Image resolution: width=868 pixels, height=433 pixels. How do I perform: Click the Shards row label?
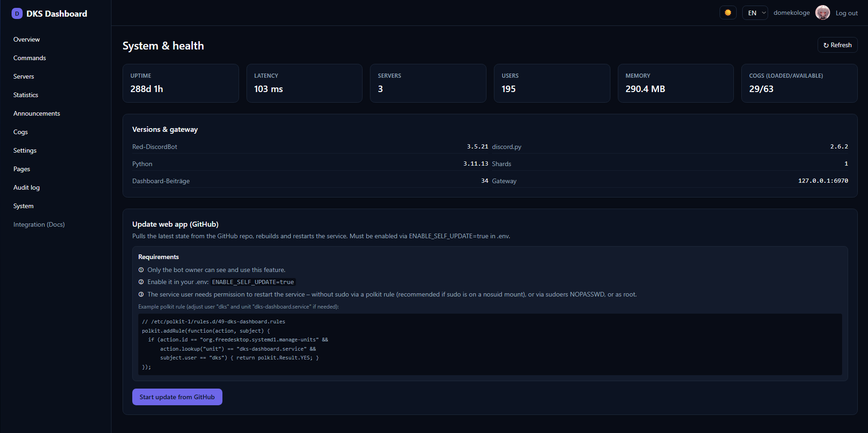point(501,164)
